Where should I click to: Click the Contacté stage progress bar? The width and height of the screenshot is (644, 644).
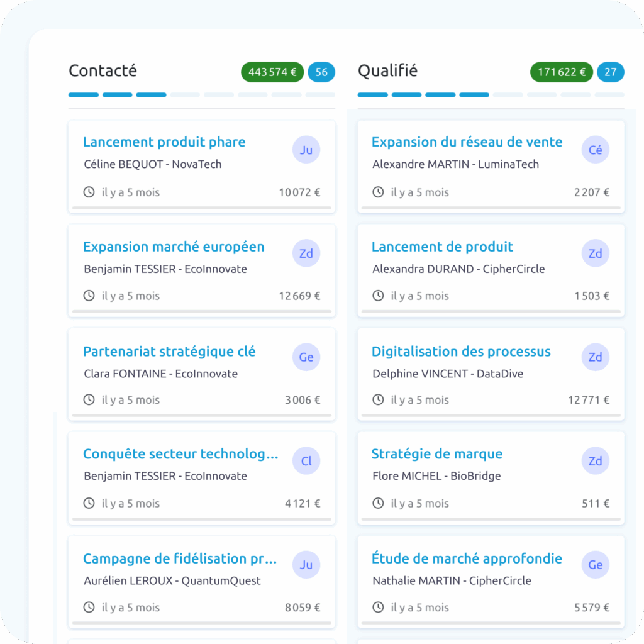(201, 95)
